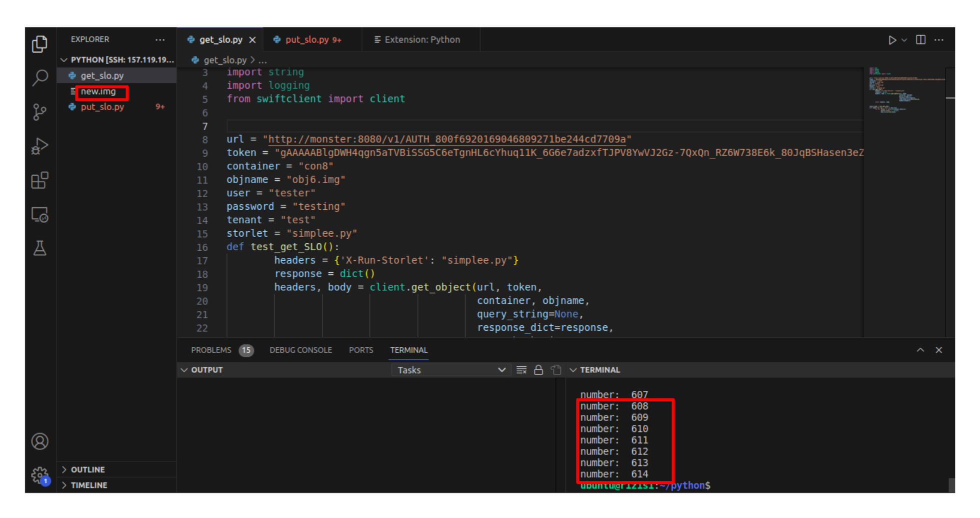Click the Accounts icon
980x518 pixels.
pyautogui.click(x=39, y=441)
